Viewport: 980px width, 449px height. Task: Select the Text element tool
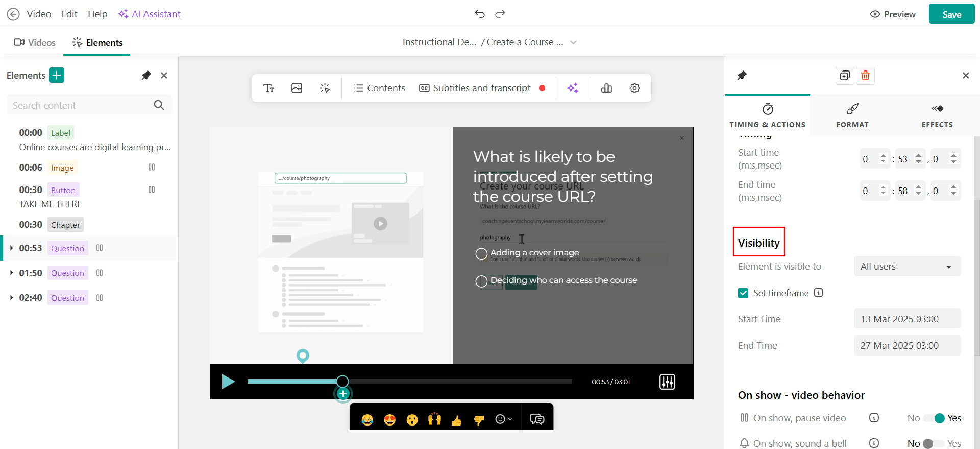269,88
